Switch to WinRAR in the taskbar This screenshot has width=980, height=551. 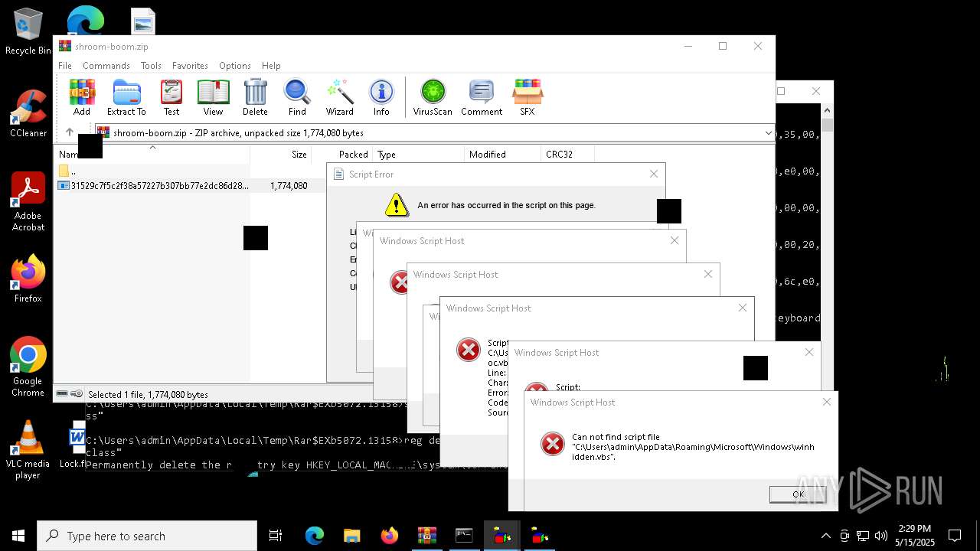point(426,536)
